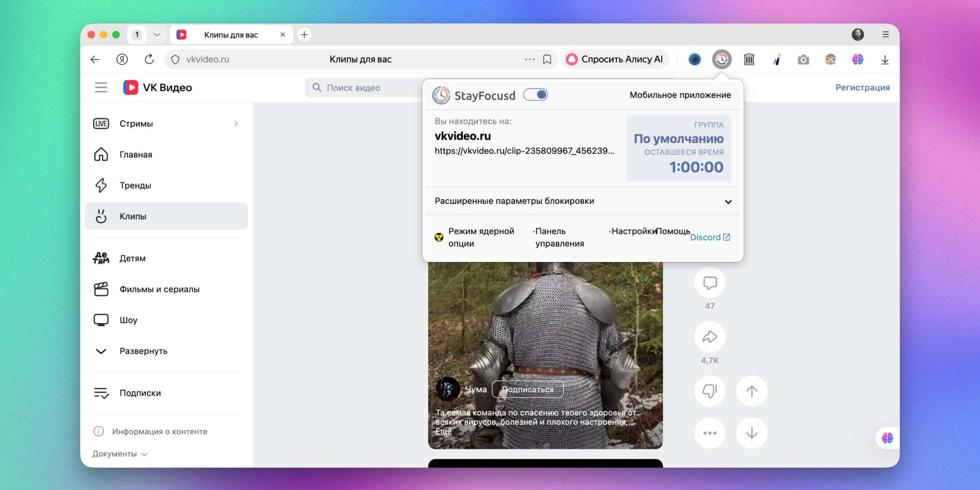Open the museum building extension icon
The width and height of the screenshot is (980, 490).
749,59
